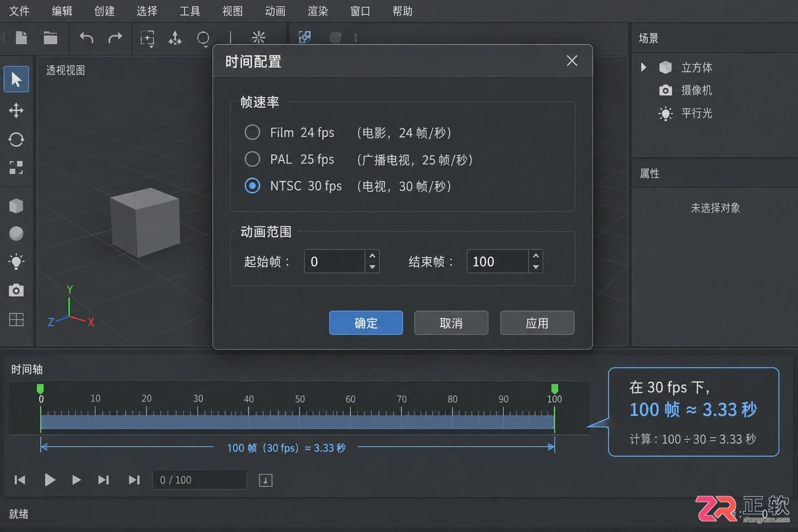Click the 就绪 status bar text
Image resolution: width=798 pixels, height=532 pixels.
(x=18, y=514)
